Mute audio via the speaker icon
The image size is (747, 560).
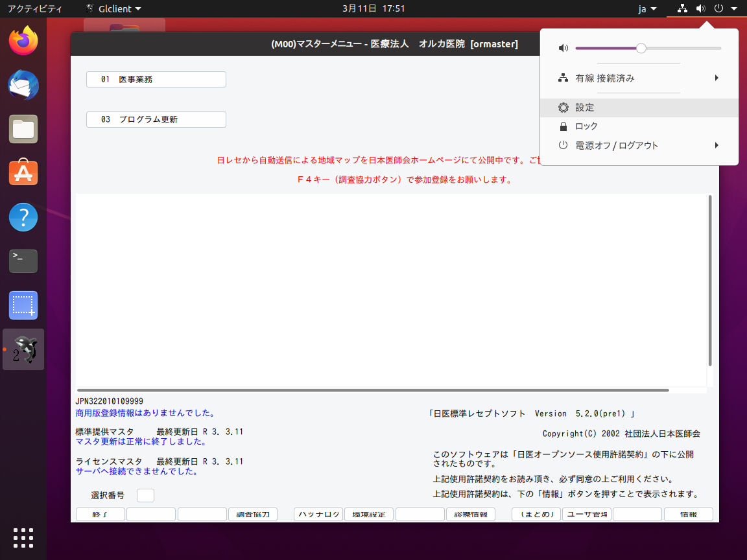563,47
